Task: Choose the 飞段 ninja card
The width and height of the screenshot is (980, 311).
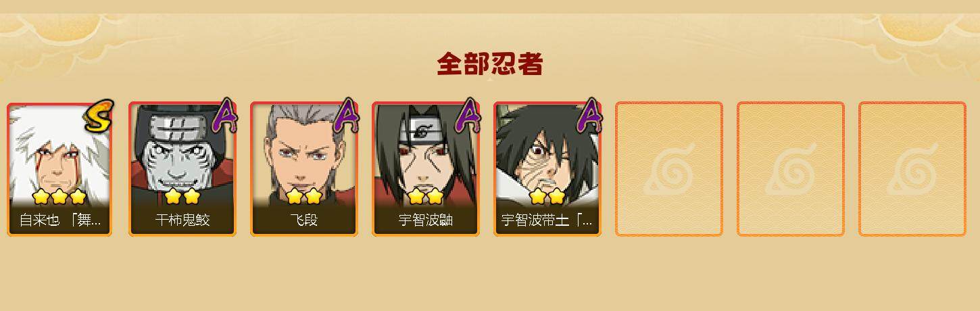Action: coord(304,169)
